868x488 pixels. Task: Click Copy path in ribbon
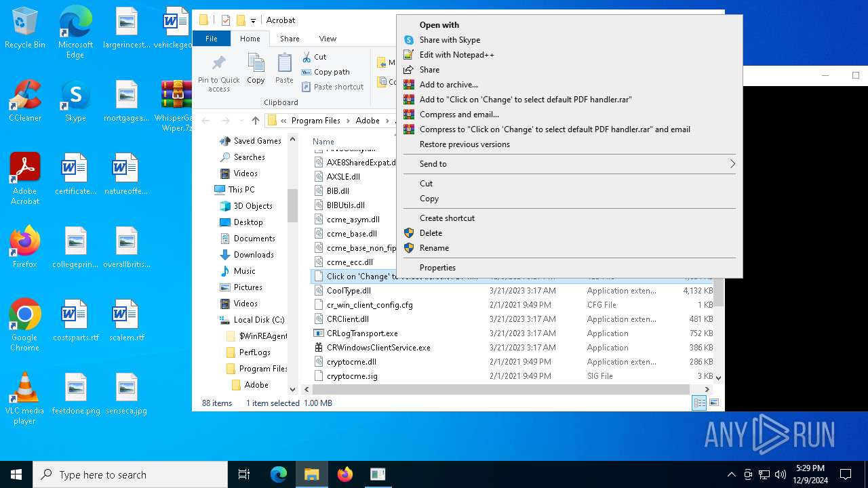(325, 72)
